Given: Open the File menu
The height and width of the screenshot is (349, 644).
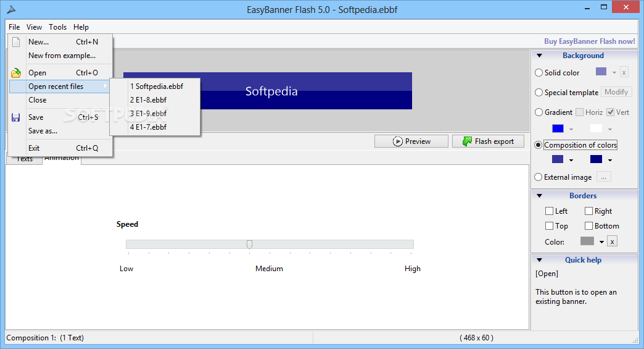Looking at the screenshot, I should (14, 27).
